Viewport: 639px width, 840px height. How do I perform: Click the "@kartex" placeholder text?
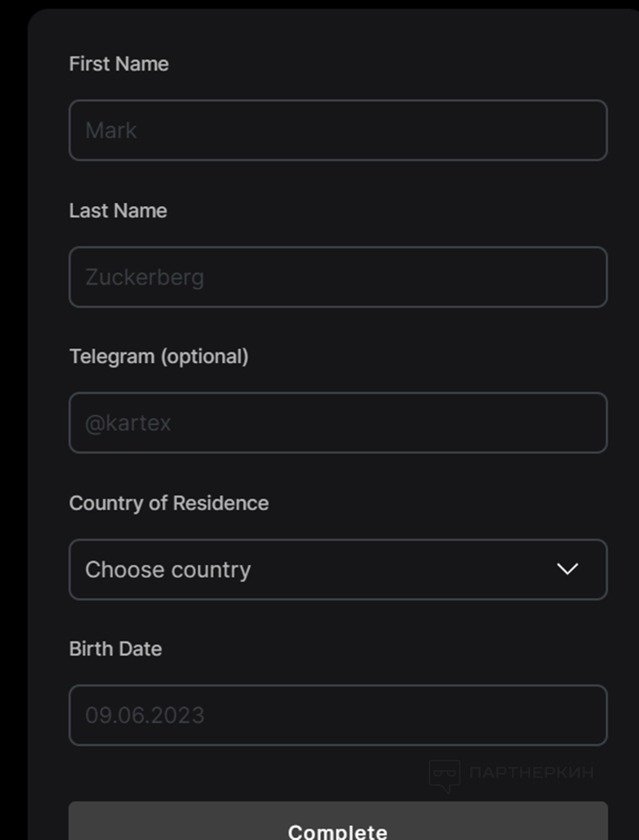click(128, 423)
